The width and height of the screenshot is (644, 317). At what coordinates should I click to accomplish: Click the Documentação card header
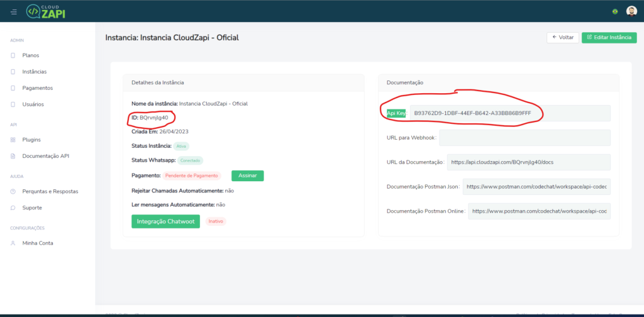pyautogui.click(x=499, y=82)
